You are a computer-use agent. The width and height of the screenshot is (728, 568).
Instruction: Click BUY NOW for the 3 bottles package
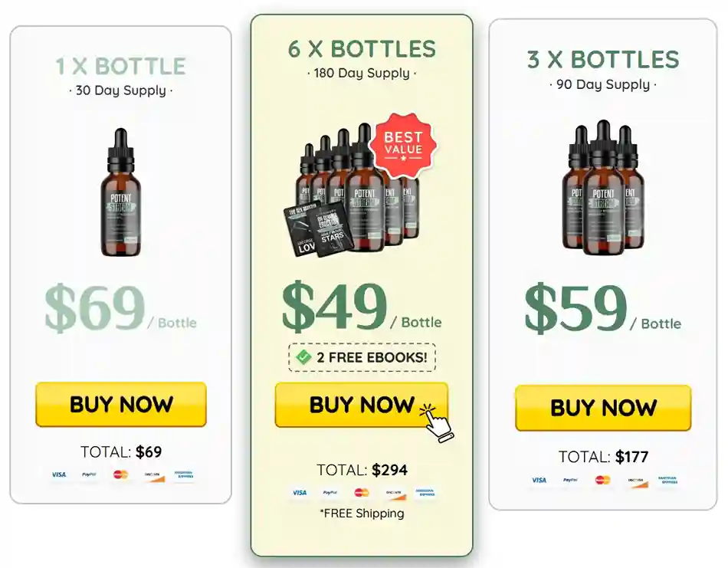[603, 408]
